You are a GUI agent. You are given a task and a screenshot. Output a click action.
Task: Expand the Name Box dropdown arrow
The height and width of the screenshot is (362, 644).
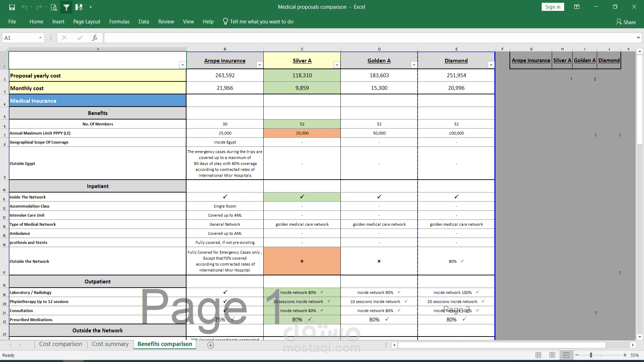pyautogui.click(x=40, y=38)
